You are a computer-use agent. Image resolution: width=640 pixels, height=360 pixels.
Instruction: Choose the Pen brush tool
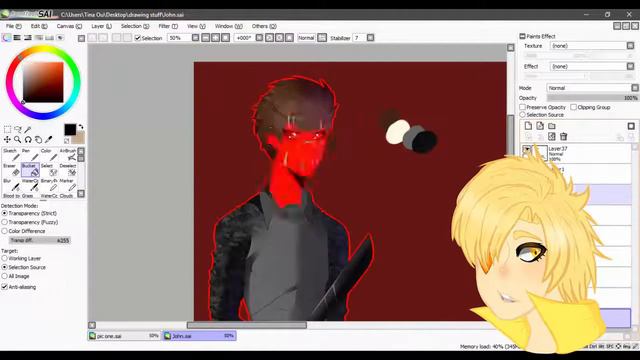point(30,155)
